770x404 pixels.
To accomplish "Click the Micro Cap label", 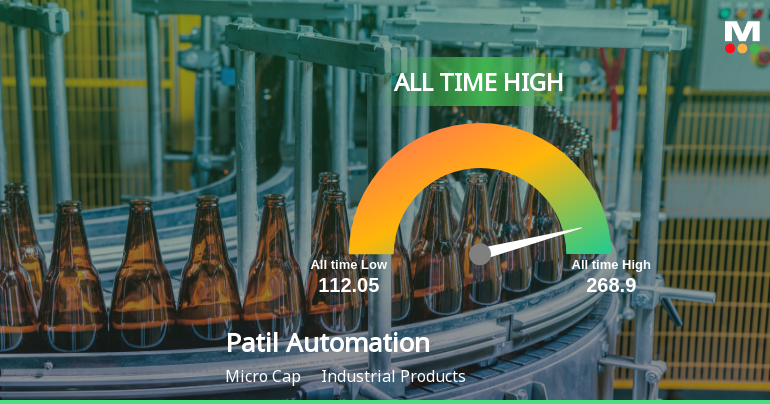I will (x=263, y=377).
